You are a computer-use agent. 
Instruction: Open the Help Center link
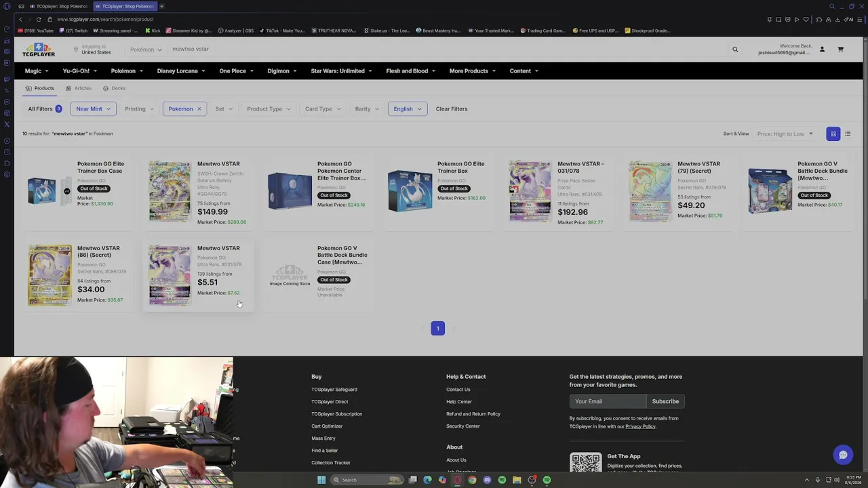coord(459,402)
